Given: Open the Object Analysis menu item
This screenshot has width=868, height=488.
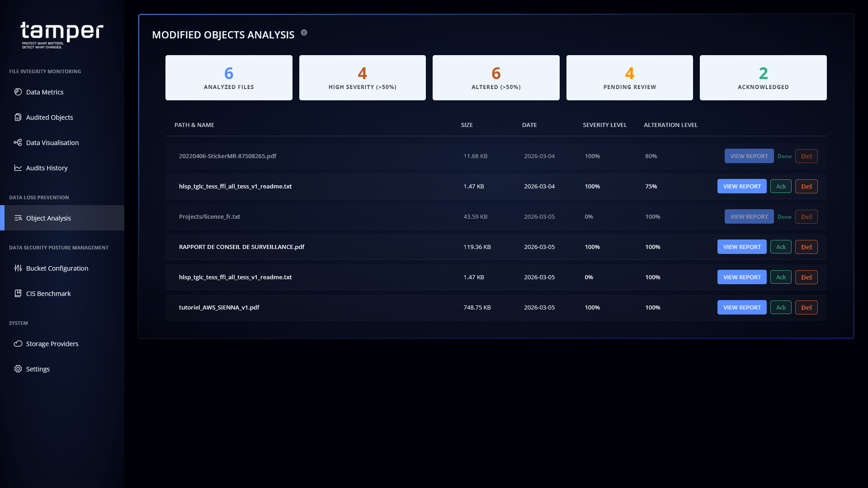Looking at the screenshot, I should [x=48, y=218].
